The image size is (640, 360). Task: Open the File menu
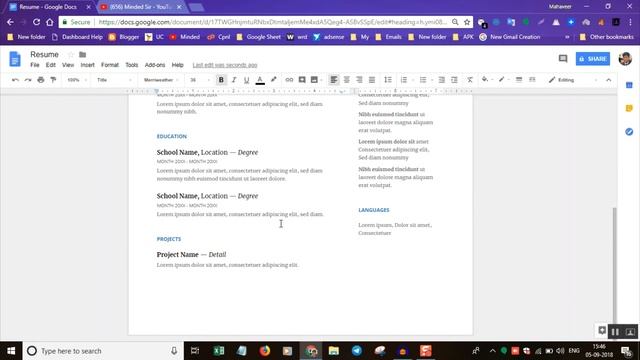coord(35,65)
